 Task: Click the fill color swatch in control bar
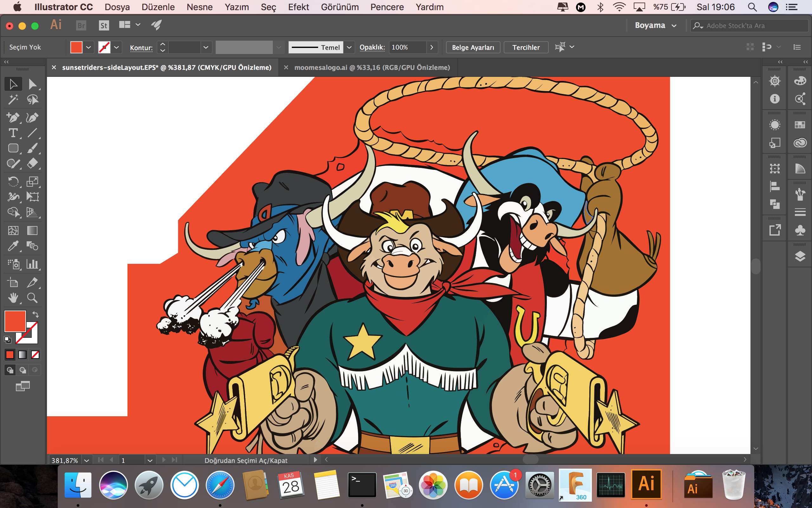click(x=76, y=47)
